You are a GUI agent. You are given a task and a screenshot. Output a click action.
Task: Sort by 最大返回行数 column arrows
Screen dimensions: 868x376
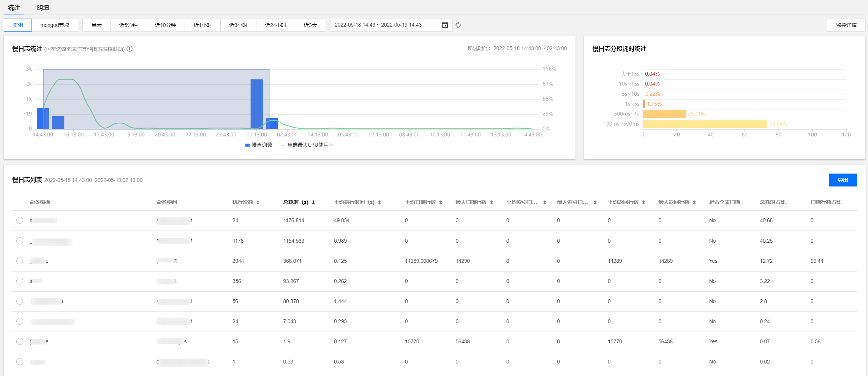pos(694,202)
